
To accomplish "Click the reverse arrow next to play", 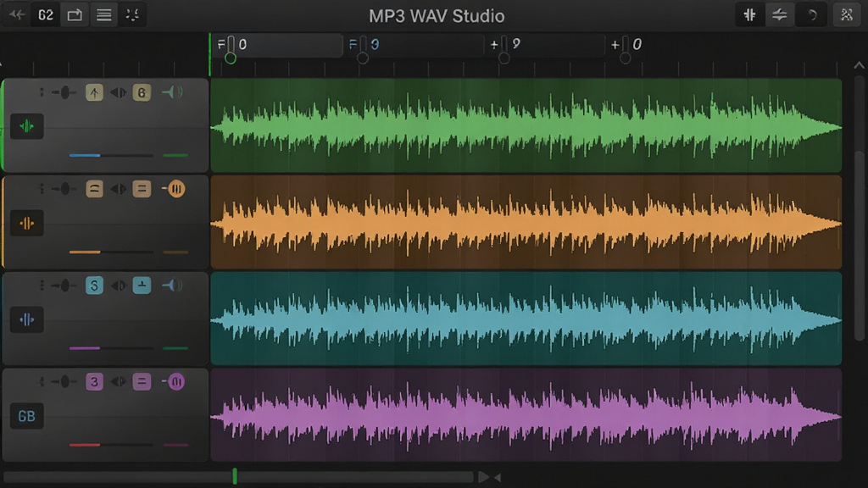I will pyautogui.click(x=497, y=477).
